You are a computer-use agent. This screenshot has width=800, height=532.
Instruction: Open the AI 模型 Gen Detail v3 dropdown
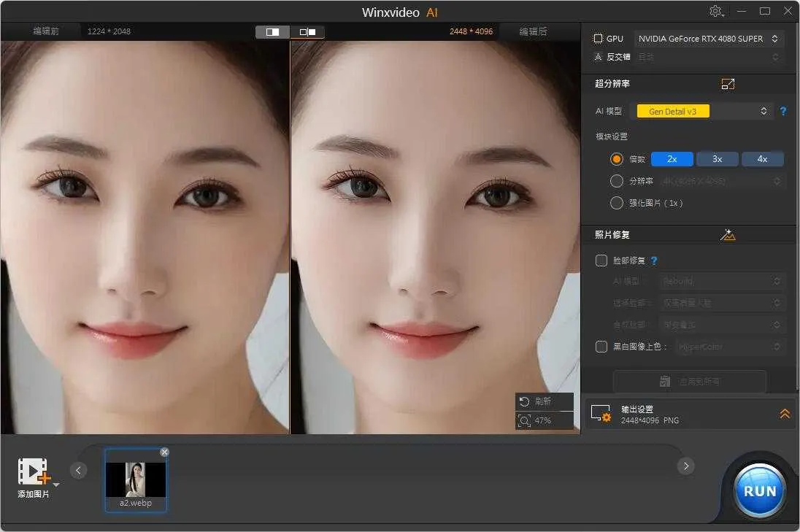[x=701, y=111]
